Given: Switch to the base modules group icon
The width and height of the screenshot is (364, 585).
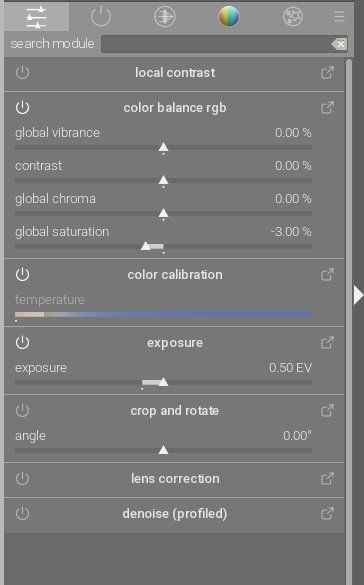Looking at the screenshot, I should click(x=165, y=17).
